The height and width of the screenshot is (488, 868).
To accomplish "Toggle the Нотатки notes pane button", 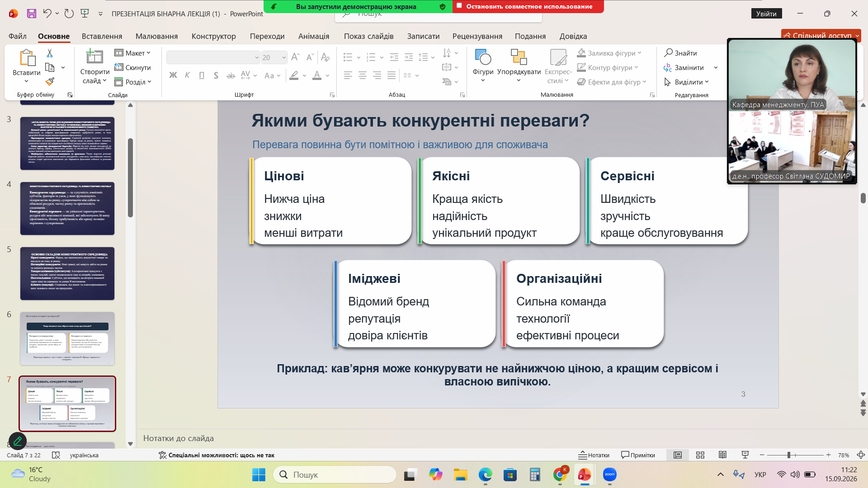I will tap(594, 455).
